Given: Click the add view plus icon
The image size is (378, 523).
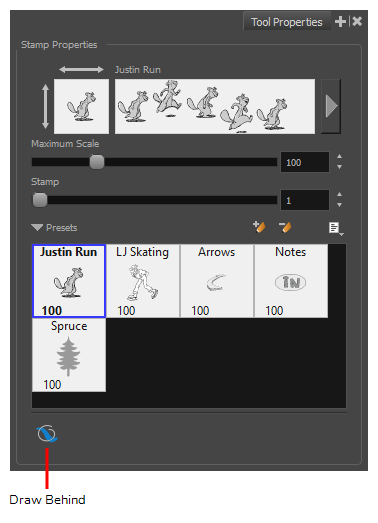Looking at the screenshot, I should 340,22.
